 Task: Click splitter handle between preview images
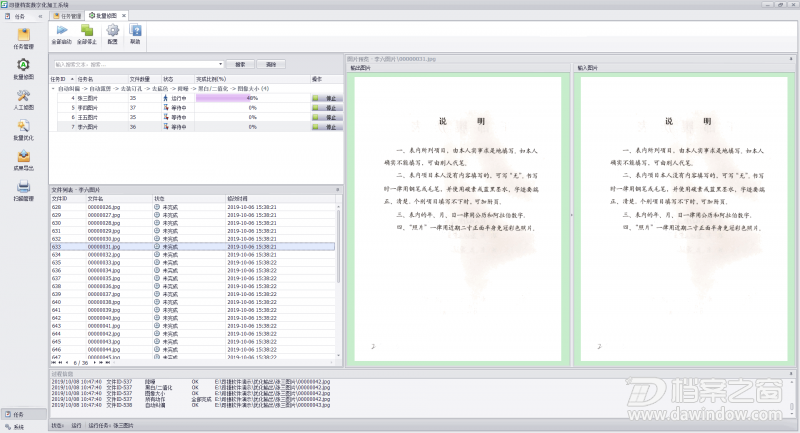571,215
